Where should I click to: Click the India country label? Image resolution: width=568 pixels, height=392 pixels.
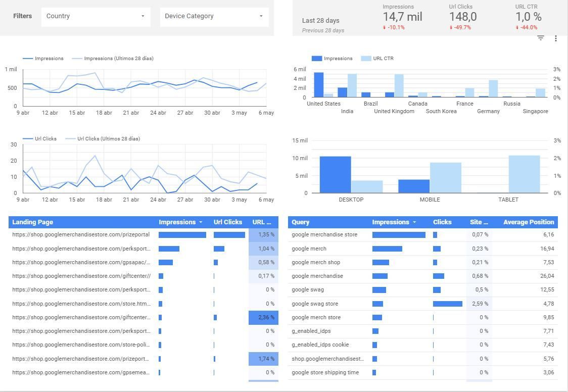(x=347, y=111)
